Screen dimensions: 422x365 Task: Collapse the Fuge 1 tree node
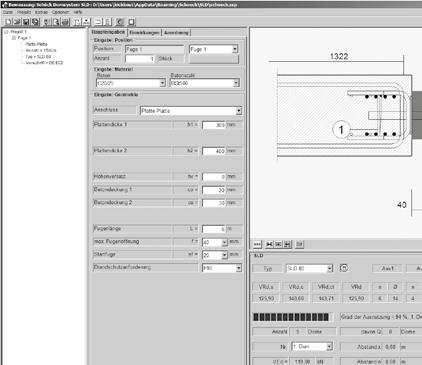click(14, 38)
